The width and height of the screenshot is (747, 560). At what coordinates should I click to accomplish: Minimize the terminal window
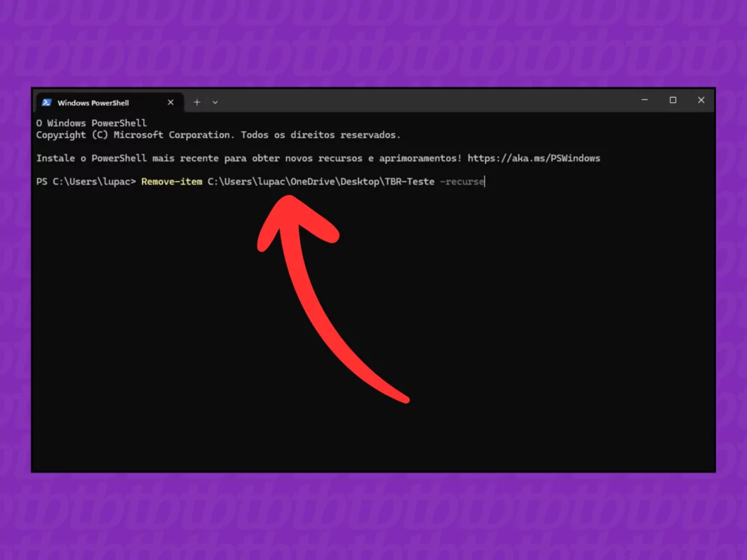645,100
